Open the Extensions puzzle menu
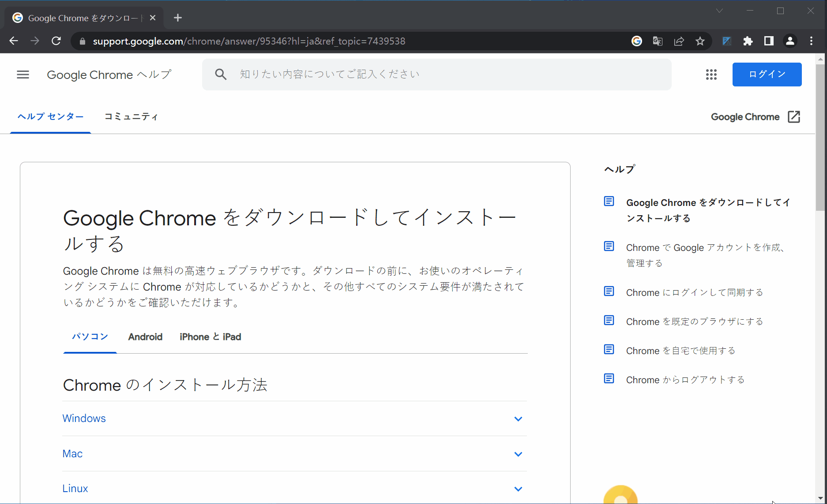The height and width of the screenshot is (504, 827). (748, 41)
